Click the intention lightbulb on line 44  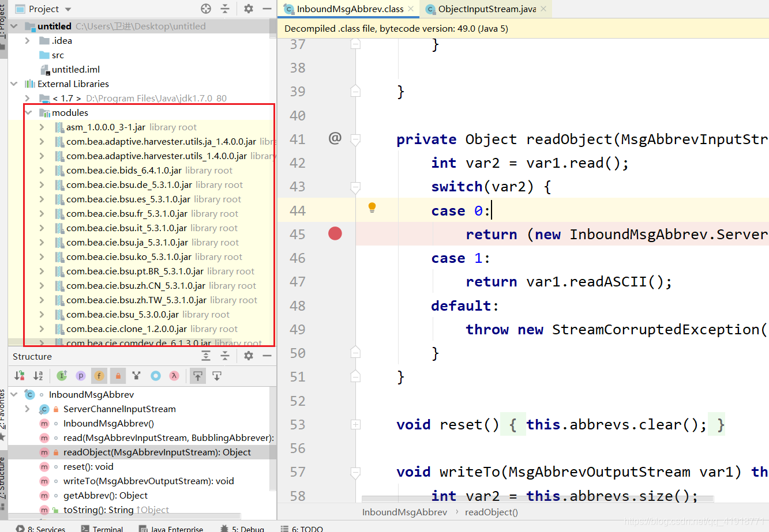[x=372, y=207]
